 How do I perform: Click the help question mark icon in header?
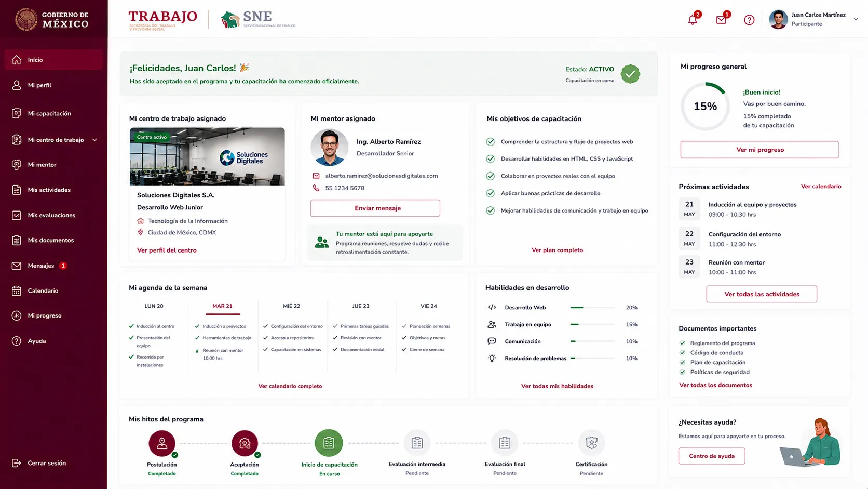[x=749, y=20]
